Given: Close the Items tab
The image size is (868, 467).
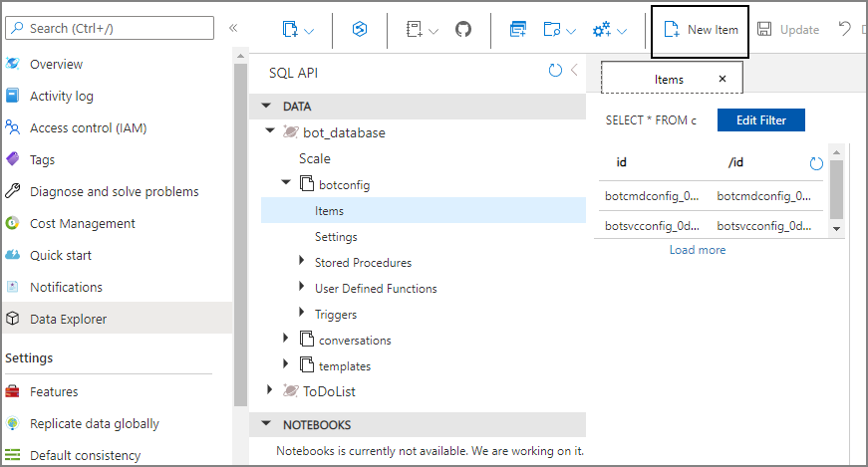Looking at the screenshot, I should (723, 79).
